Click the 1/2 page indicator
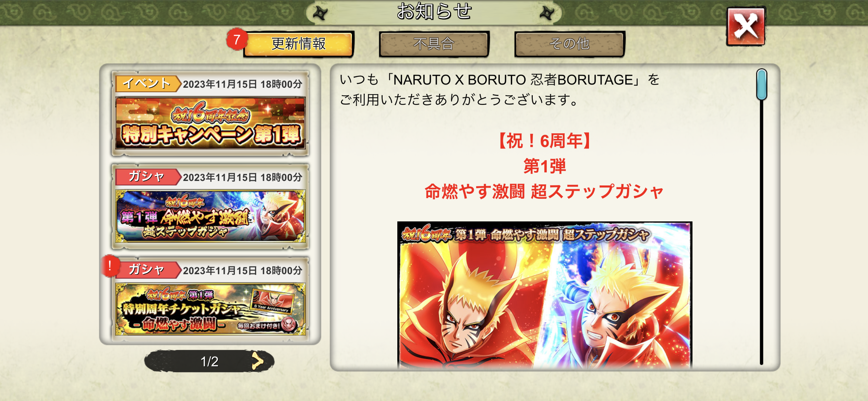The height and width of the screenshot is (401, 868). click(209, 362)
